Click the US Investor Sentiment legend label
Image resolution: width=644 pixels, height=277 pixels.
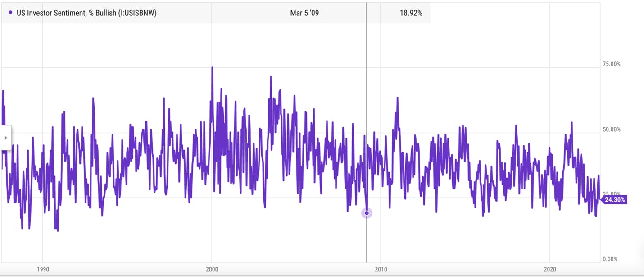point(86,13)
